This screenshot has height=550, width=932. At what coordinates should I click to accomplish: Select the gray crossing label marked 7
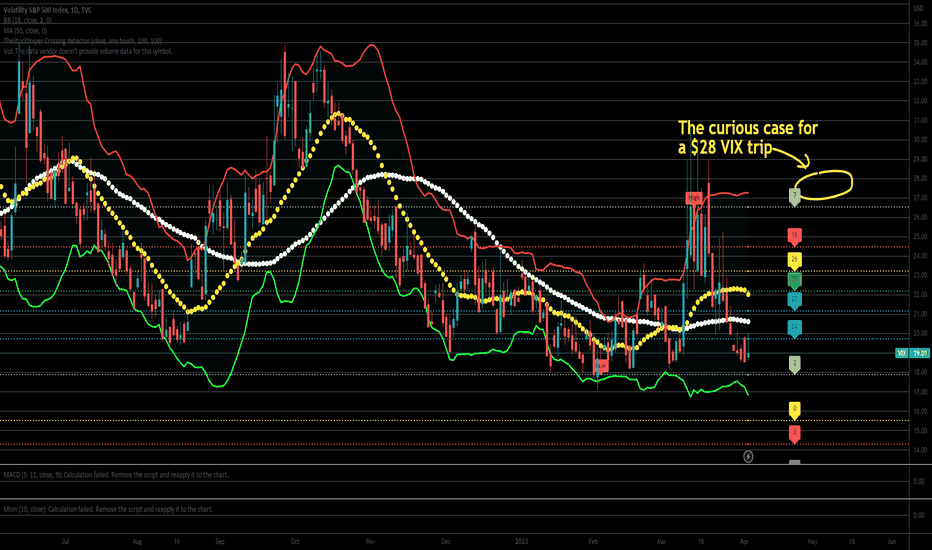coord(794,196)
